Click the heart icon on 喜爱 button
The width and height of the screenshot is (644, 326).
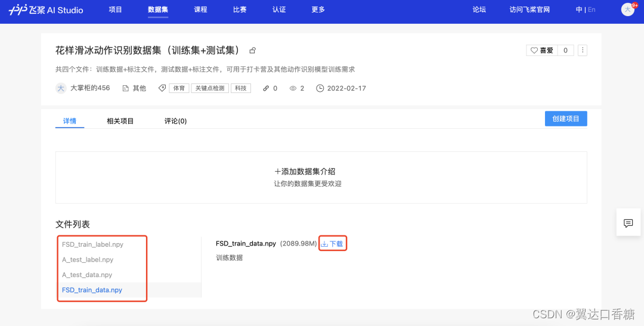tap(534, 51)
